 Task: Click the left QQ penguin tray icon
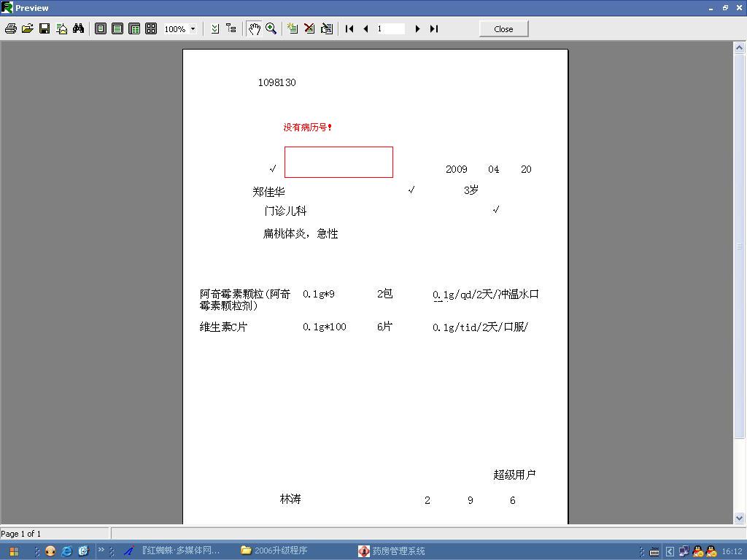(698, 551)
